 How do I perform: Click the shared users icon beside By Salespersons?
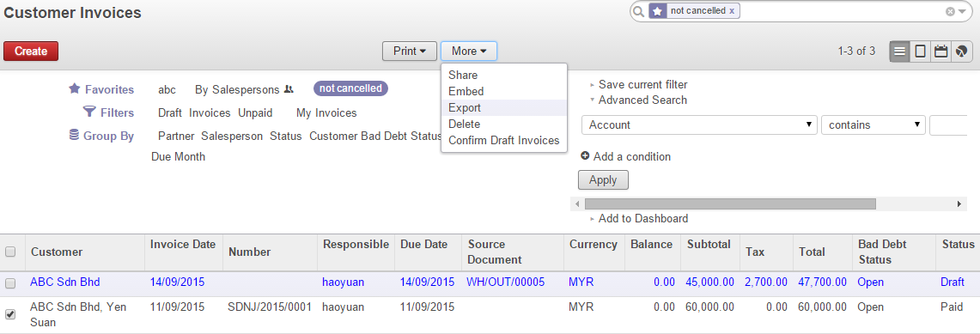click(x=288, y=89)
